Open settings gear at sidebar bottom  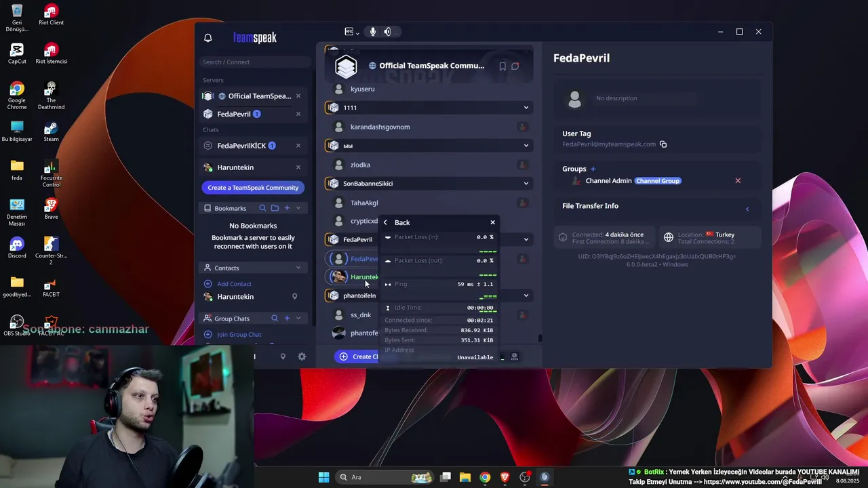(x=302, y=357)
